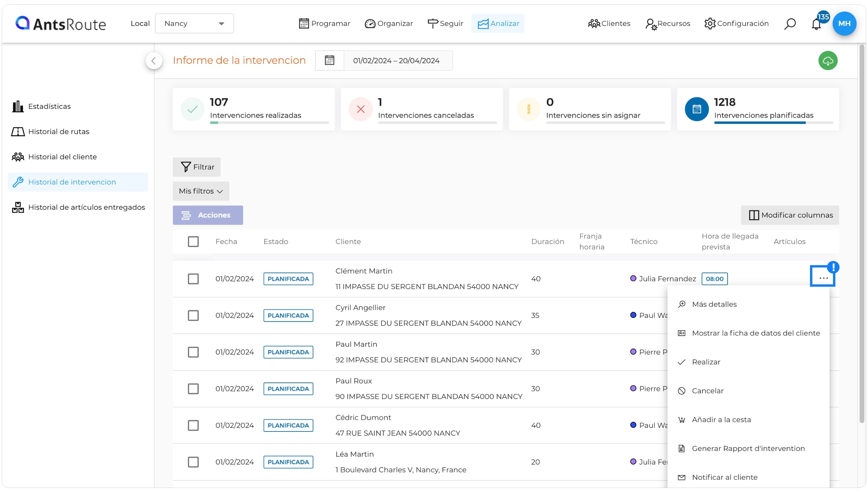Click the document icon for Generar Rapport
This screenshot has height=492, width=868.
click(681, 448)
